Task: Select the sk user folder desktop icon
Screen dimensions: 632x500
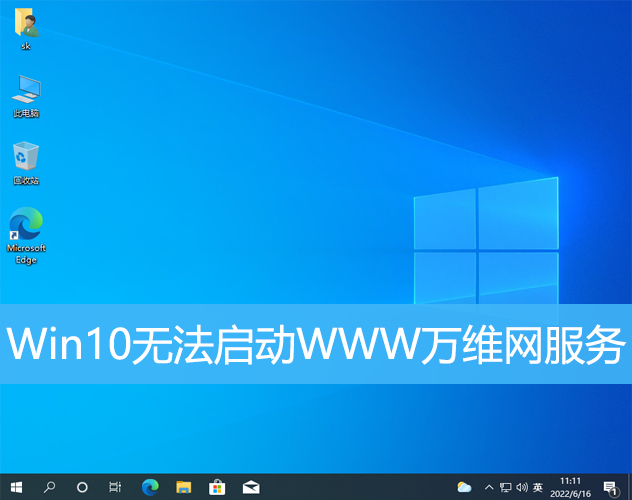Action: 26,28
